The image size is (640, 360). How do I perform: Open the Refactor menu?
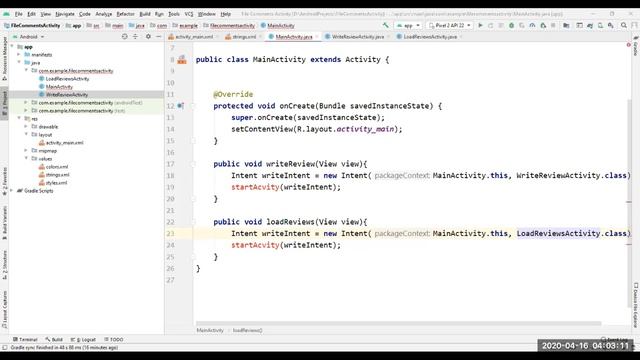(125, 14)
